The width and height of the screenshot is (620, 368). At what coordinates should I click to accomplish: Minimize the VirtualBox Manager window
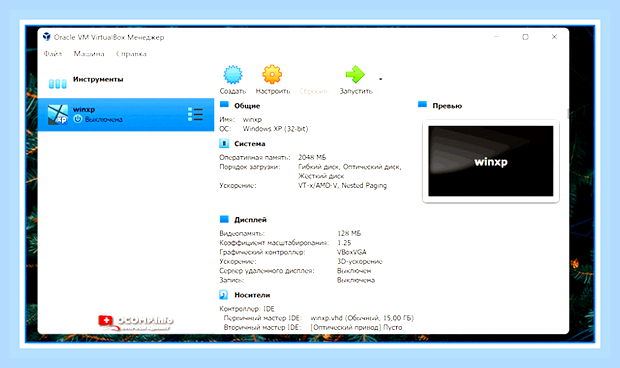(x=496, y=36)
